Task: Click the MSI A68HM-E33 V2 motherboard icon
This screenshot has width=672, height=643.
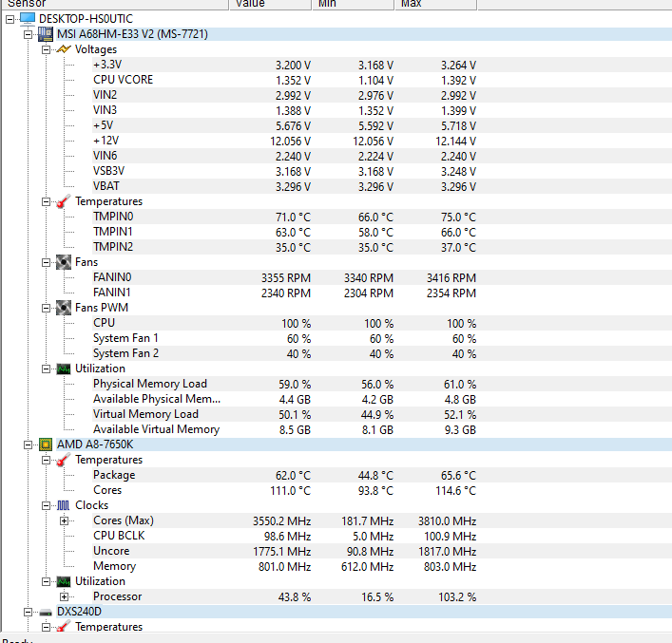Action: pyautogui.click(x=45, y=34)
